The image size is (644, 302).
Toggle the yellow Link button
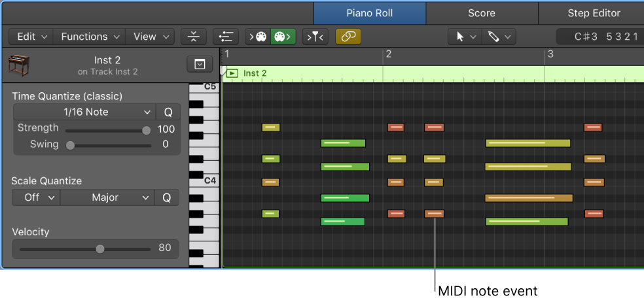348,37
